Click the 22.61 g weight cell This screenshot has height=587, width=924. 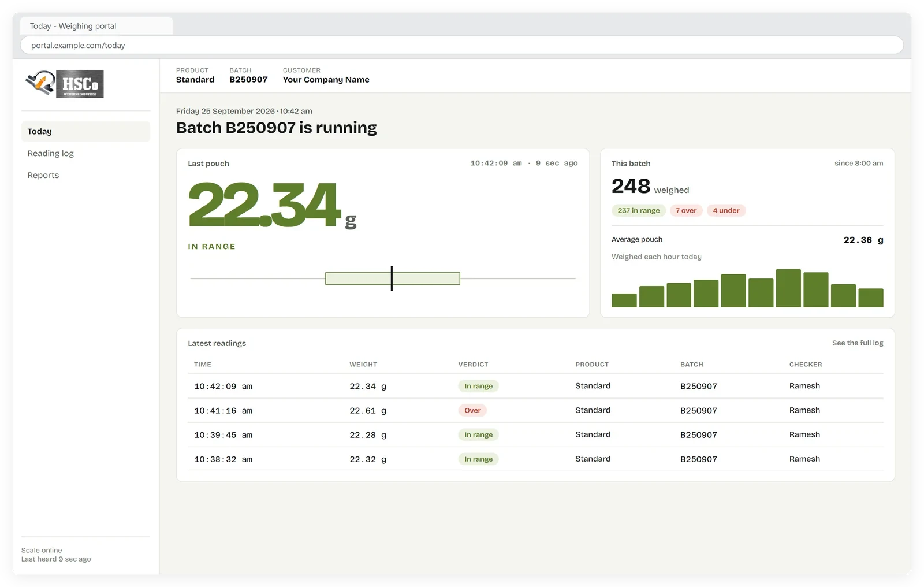(368, 411)
